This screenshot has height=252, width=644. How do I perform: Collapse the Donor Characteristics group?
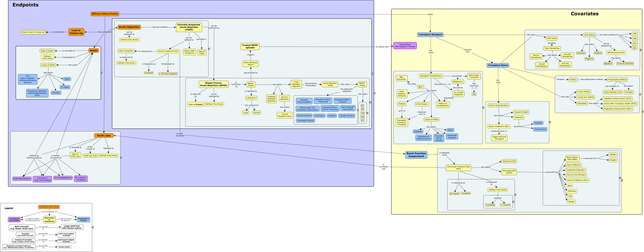click(x=550, y=122)
